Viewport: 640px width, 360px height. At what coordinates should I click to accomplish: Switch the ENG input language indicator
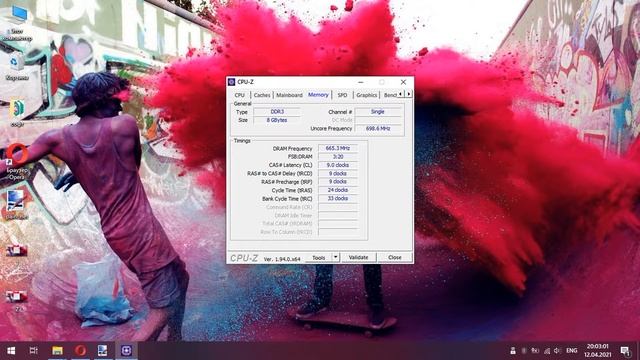click(x=572, y=351)
